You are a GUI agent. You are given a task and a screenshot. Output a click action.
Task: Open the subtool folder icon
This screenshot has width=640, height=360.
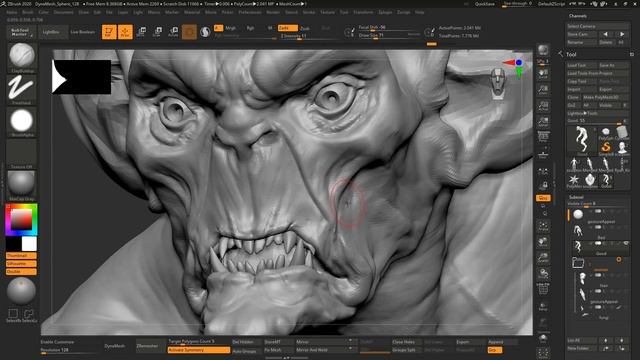point(578,262)
